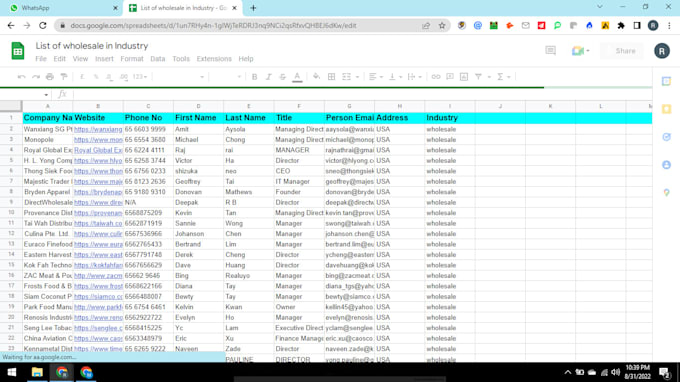Open the vertical align dropdown
Screen dimensions: 680x382
[395, 77]
